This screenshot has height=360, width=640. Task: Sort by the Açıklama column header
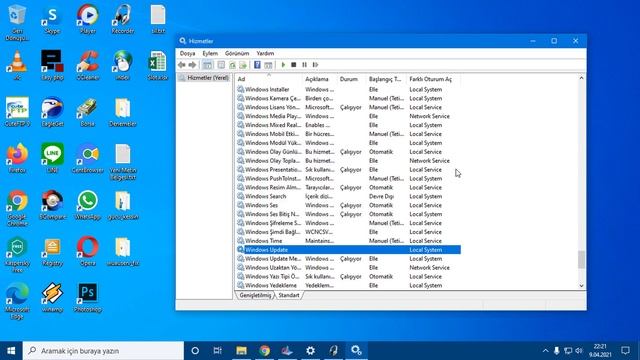coord(320,79)
